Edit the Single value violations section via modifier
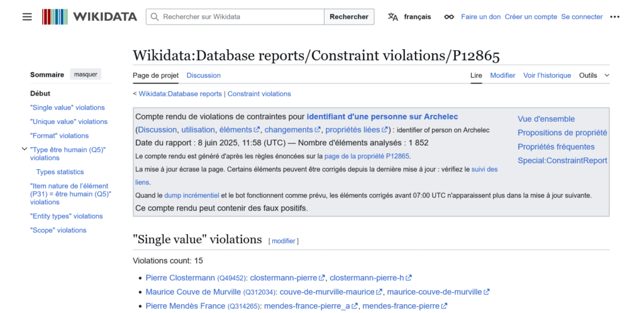 (283, 241)
